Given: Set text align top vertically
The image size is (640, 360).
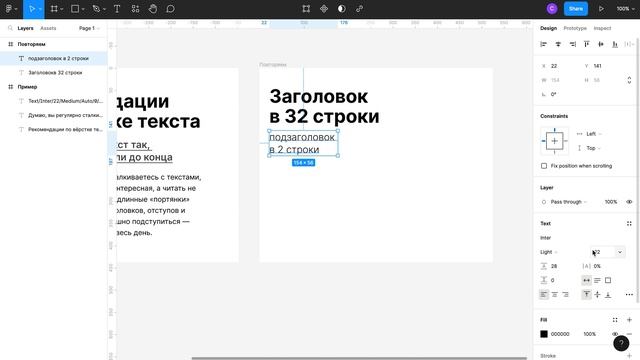Looking at the screenshot, I should 587,294.
